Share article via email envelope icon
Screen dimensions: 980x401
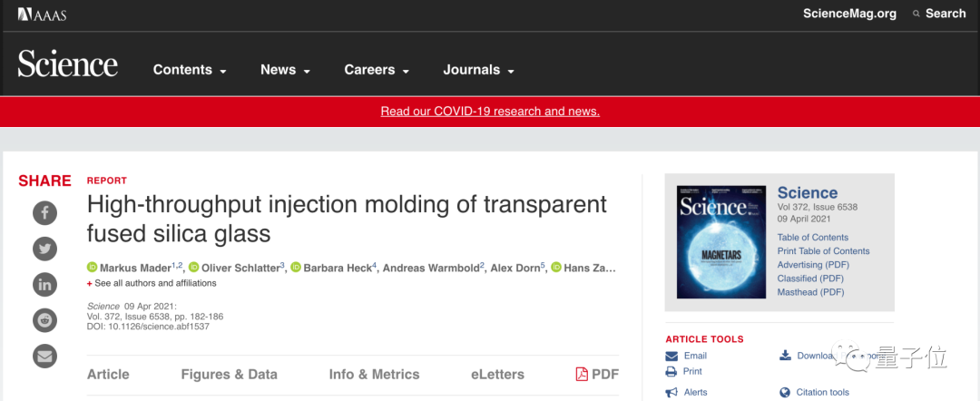(x=45, y=355)
